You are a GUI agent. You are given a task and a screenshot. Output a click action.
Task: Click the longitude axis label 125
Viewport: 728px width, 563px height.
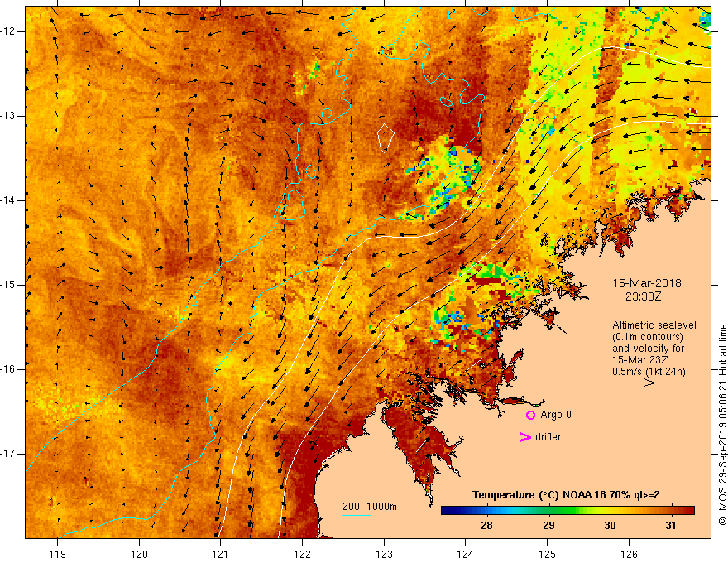coord(548,554)
